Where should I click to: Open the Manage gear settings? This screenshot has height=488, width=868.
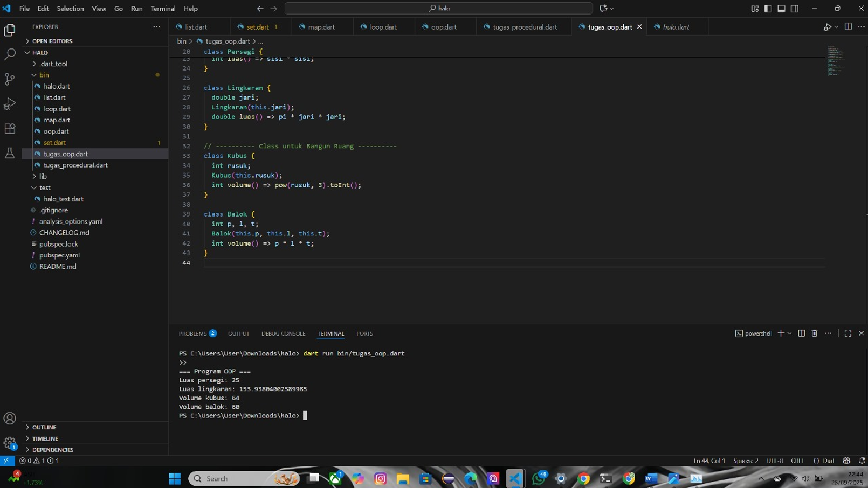pos(10,443)
